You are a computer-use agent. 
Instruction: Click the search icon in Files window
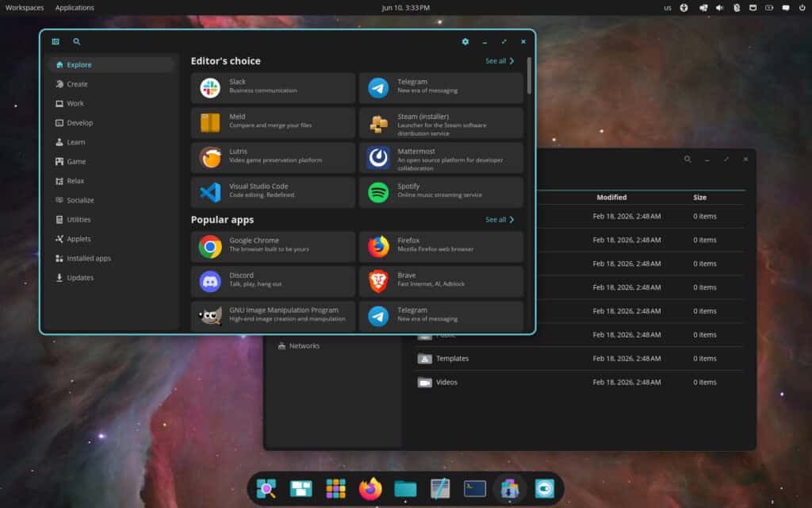[688, 159]
